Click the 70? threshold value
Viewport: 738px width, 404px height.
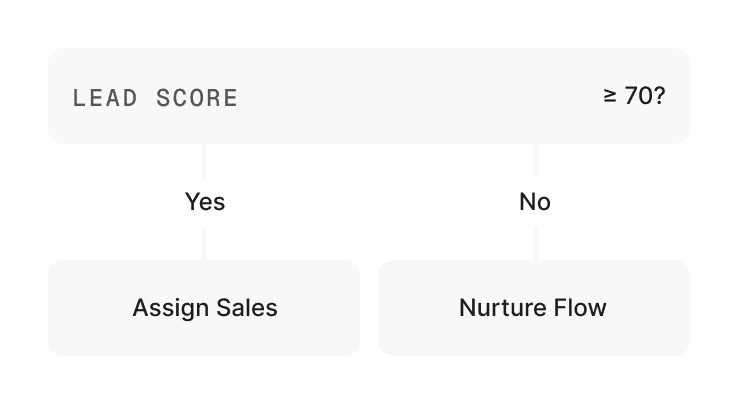[x=645, y=96]
